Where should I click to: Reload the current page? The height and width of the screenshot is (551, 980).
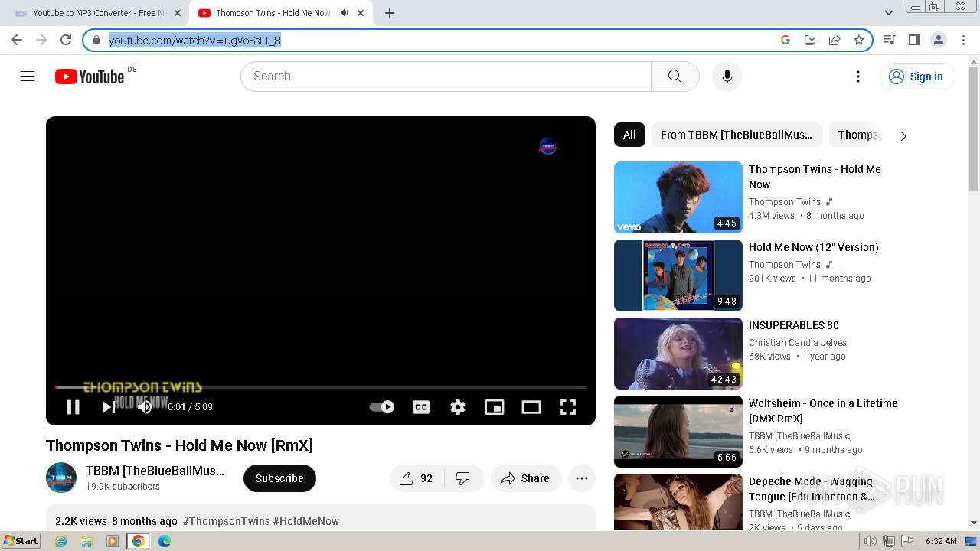tap(66, 40)
